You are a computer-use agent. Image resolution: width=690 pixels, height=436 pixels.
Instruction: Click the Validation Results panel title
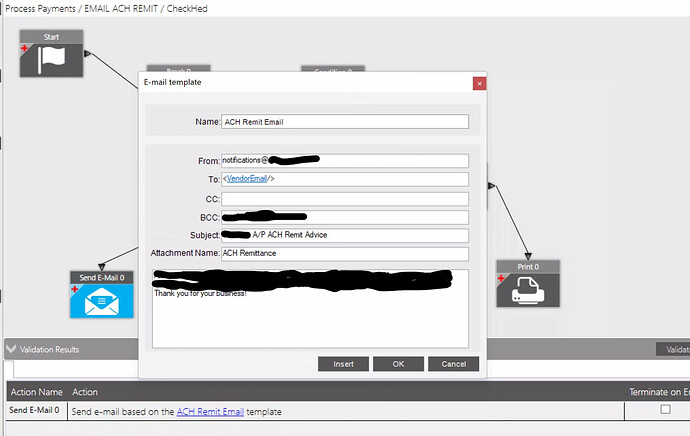click(x=49, y=349)
